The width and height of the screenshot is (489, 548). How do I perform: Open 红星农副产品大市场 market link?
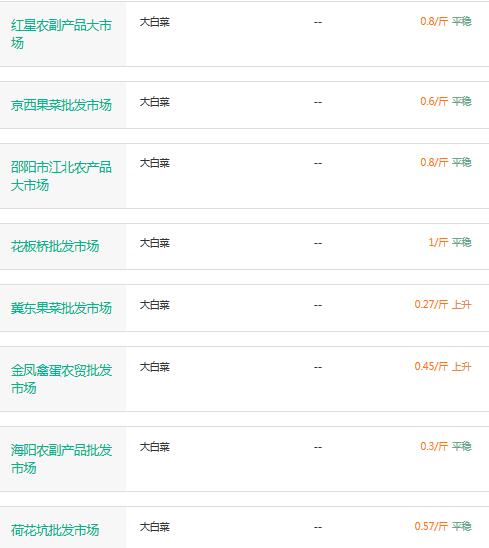tap(61, 34)
